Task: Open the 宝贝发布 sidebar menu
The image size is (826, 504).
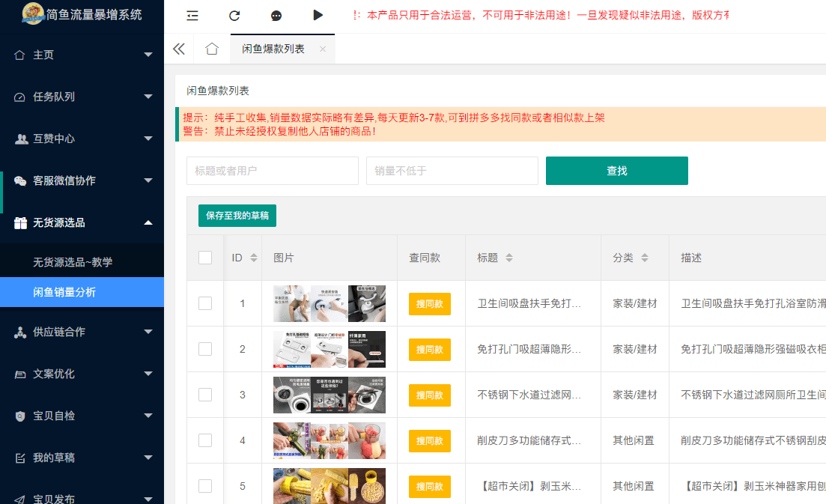Action: tap(82, 498)
